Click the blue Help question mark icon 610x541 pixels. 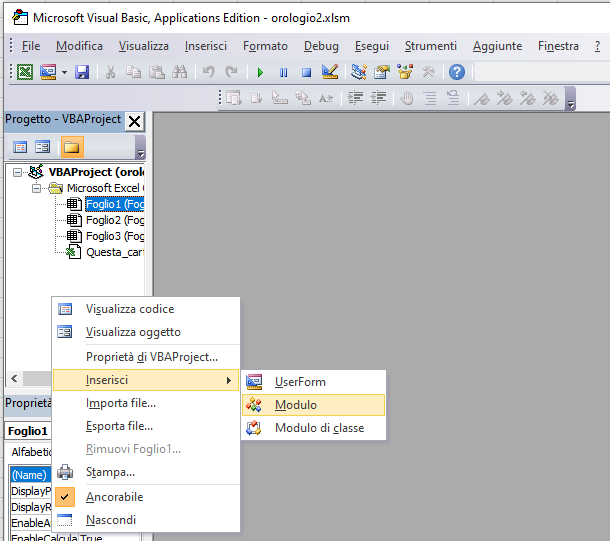[x=457, y=72]
